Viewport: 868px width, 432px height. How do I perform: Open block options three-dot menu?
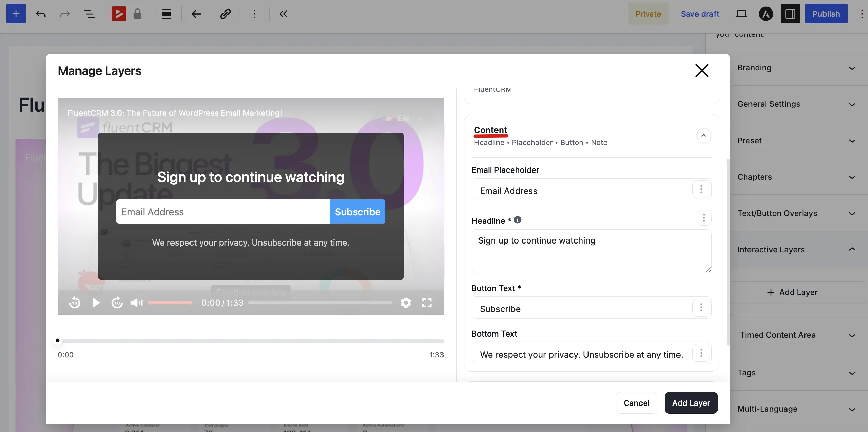pyautogui.click(x=254, y=14)
